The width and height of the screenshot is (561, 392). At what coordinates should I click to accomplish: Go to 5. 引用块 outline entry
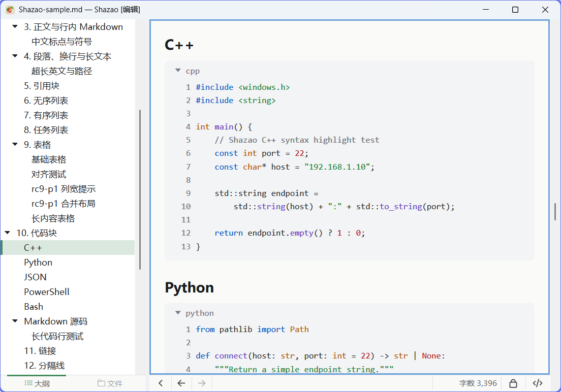pos(42,86)
